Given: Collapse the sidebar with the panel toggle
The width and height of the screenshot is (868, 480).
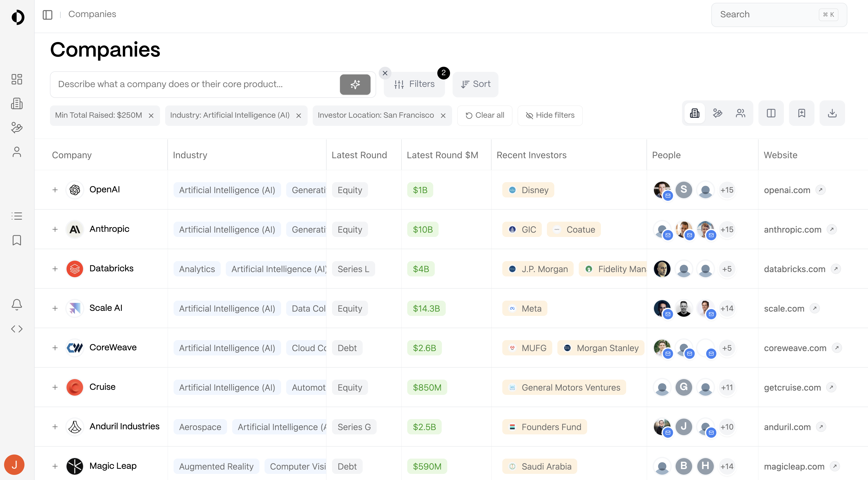Looking at the screenshot, I should point(47,15).
